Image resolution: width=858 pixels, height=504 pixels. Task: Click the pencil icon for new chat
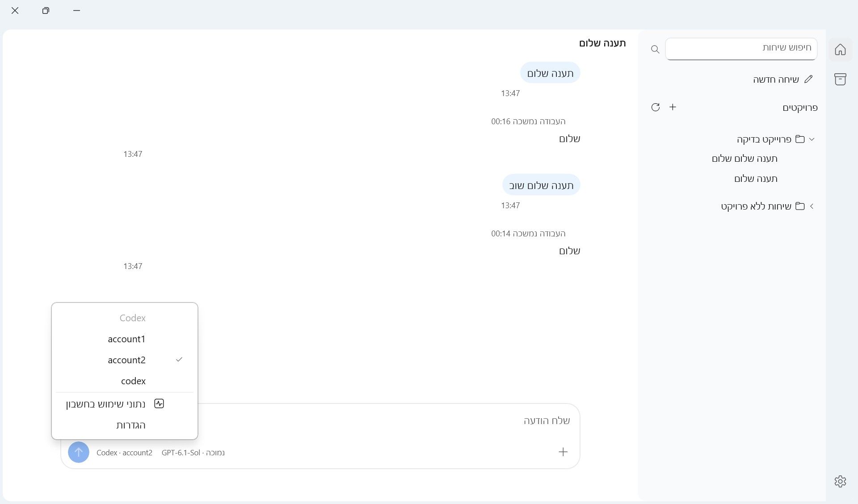click(808, 79)
